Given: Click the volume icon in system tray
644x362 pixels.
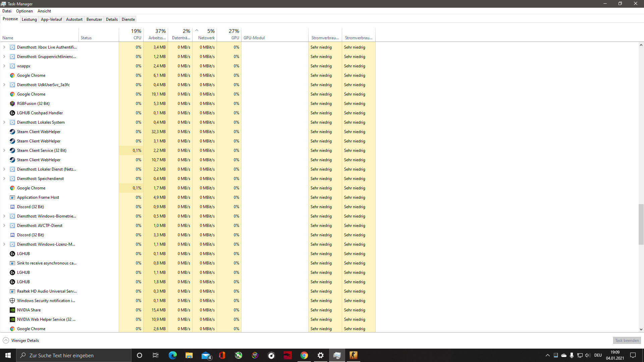Looking at the screenshot, I should click(587, 355).
